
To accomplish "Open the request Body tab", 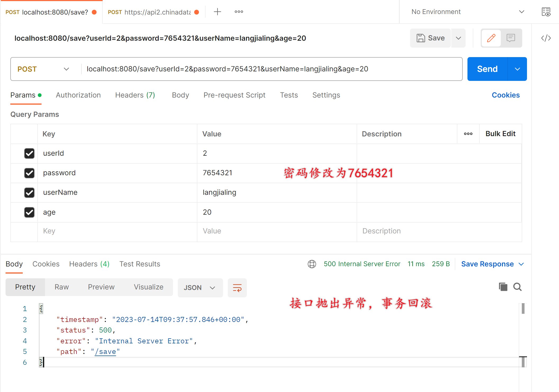I will tap(180, 95).
